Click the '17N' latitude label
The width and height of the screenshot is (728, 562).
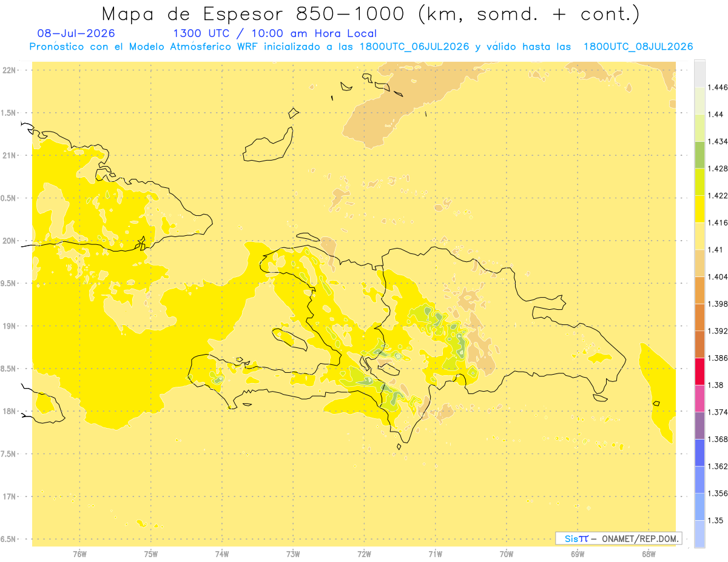click(x=9, y=497)
